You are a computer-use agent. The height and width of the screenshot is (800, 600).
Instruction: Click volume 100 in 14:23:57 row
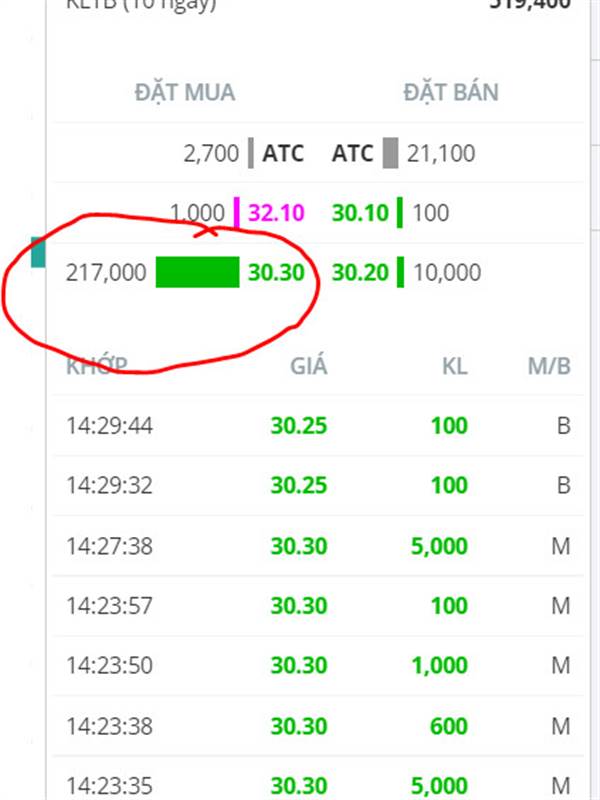449,606
